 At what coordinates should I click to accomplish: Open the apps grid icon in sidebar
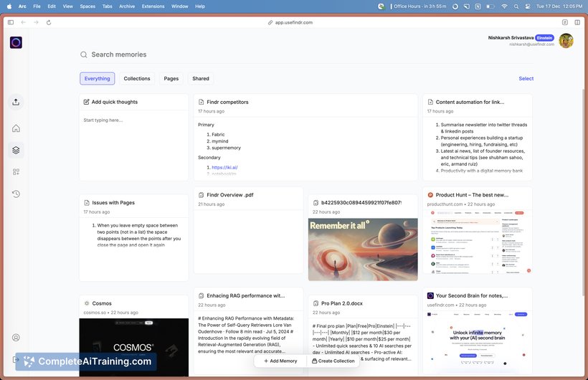pos(16,172)
